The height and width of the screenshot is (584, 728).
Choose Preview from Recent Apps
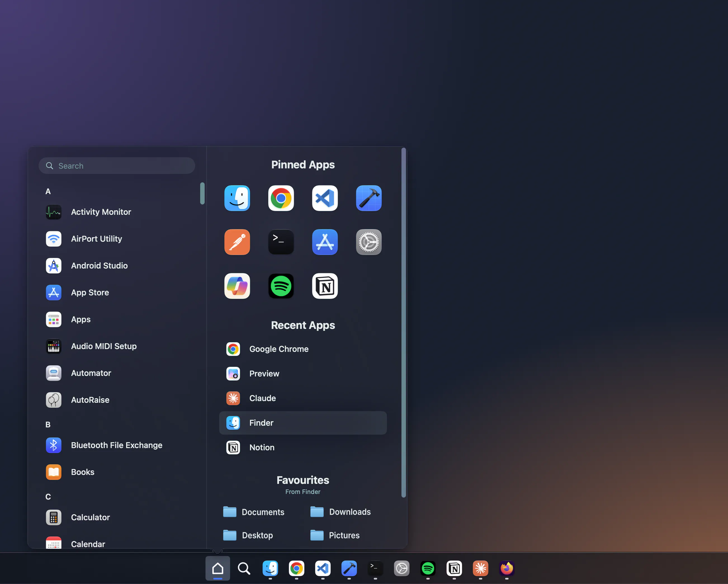303,374
